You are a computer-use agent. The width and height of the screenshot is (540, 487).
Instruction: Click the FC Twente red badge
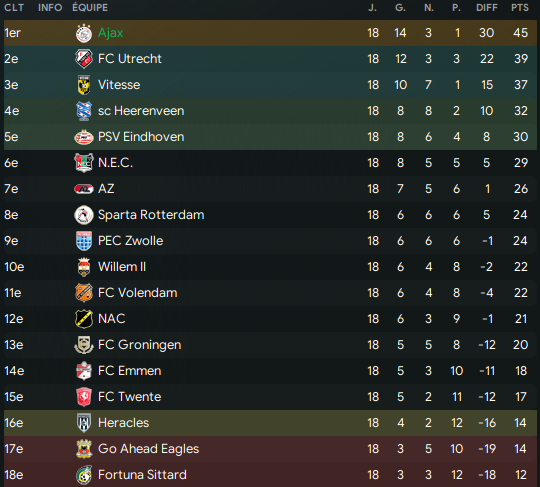[x=84, y=397]
